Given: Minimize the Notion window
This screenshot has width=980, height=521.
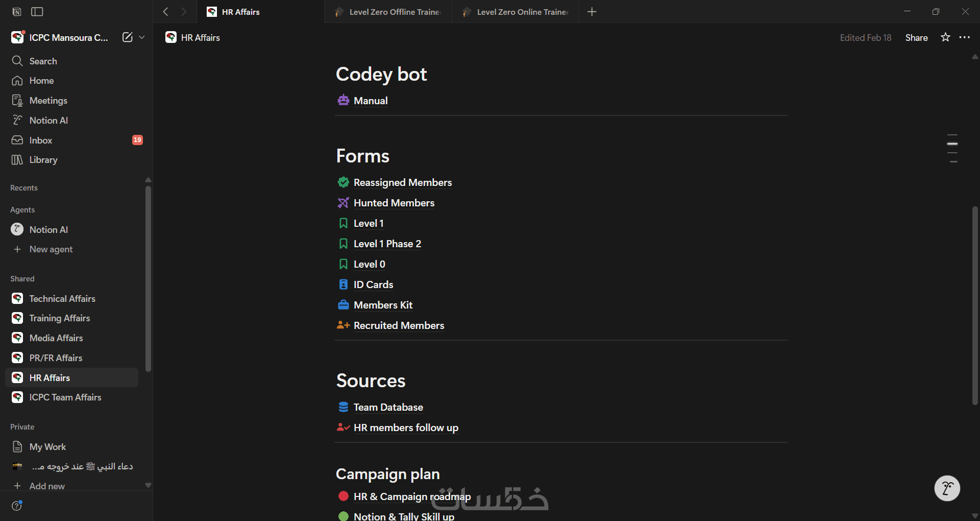Looking at the screenshot, I should (x=907, y=12).
